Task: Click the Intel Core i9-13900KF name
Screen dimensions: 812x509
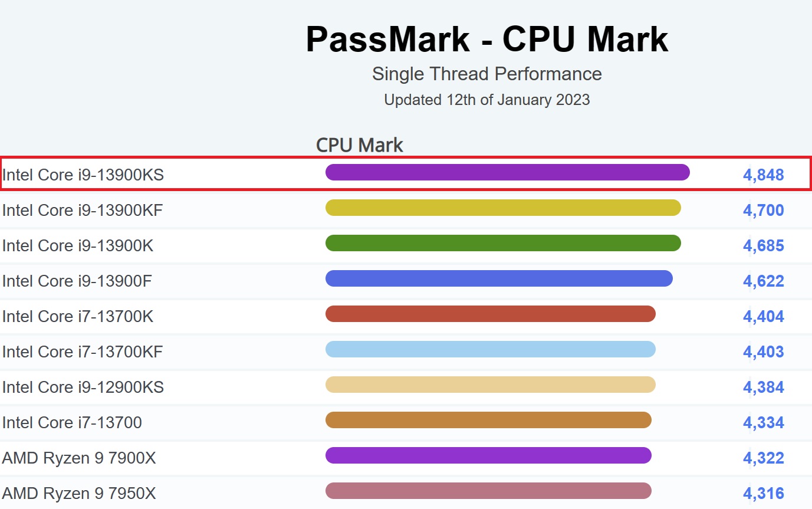Action: click(x=83, y=211)
